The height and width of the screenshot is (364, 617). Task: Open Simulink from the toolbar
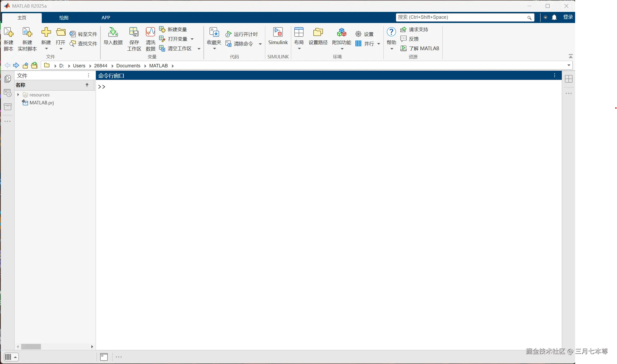click(278, 32)
